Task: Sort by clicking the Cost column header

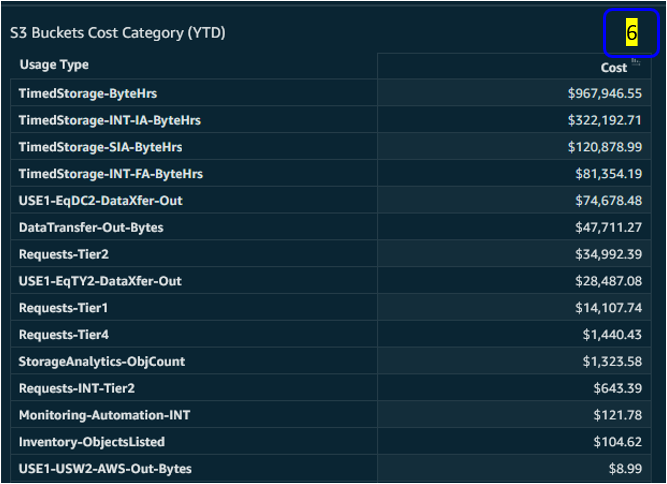Action: 613,68
